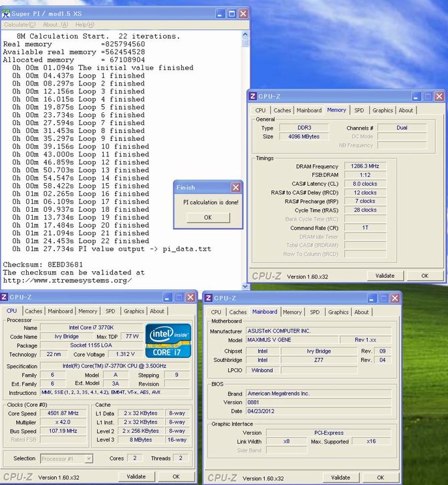Image resolution: width=448 pixels, height=485 pixels.
Task: Click the Command Rate 1T value
Action: [365, 228]
